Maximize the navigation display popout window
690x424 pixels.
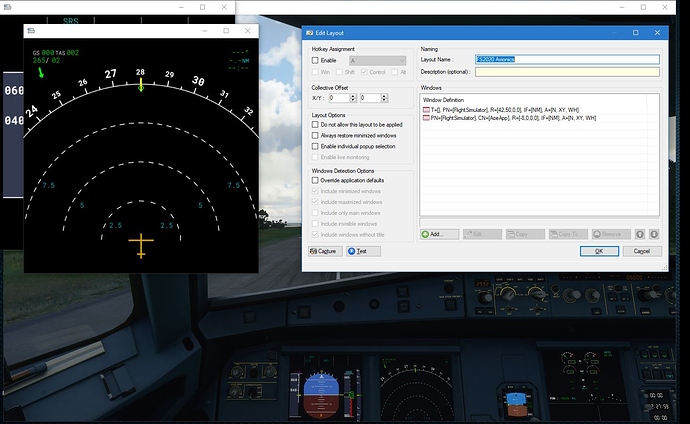(x=226, y=31)
